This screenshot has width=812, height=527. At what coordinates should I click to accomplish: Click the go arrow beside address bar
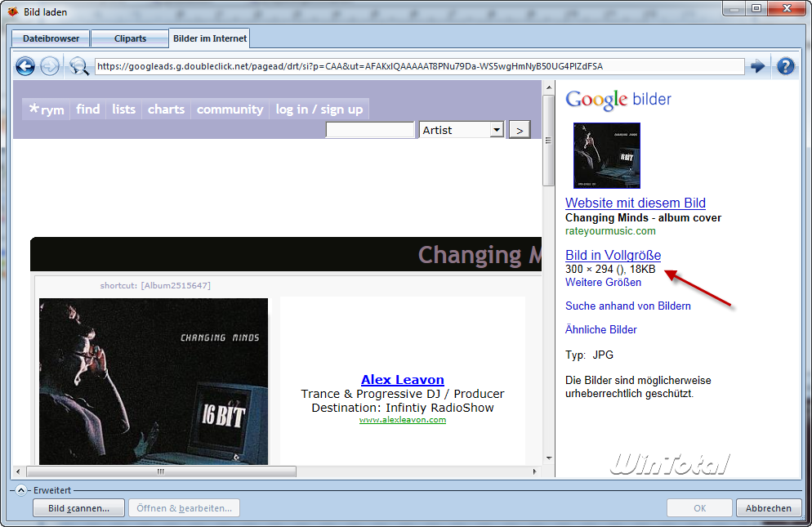coord(757,66)
